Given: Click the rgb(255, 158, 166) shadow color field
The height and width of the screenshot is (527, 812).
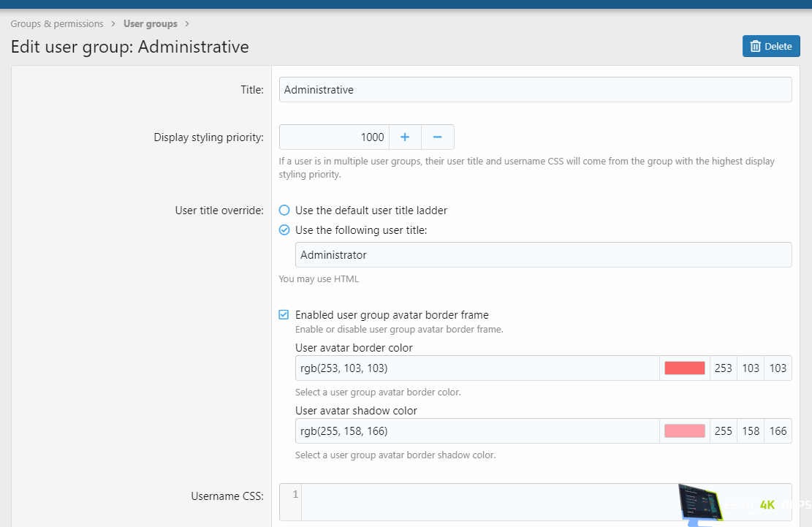Looking at the screenshot, I should (477, 431).
